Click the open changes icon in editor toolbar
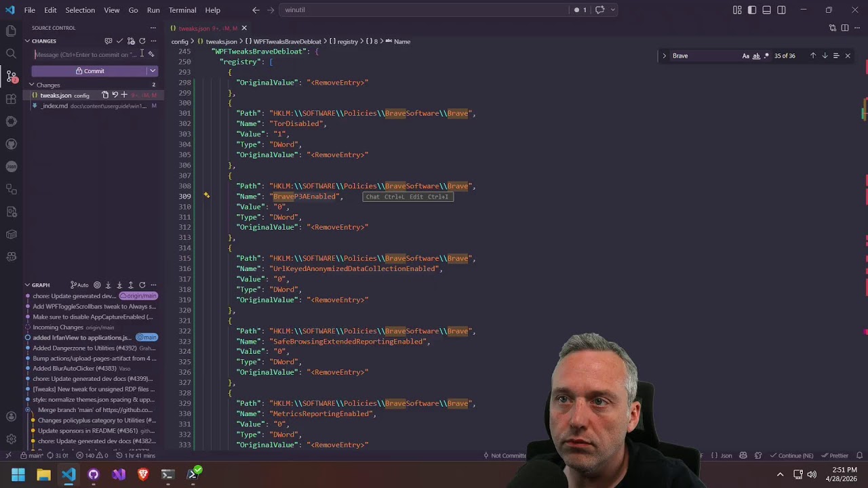868x488 pixels. pos(833,28)
